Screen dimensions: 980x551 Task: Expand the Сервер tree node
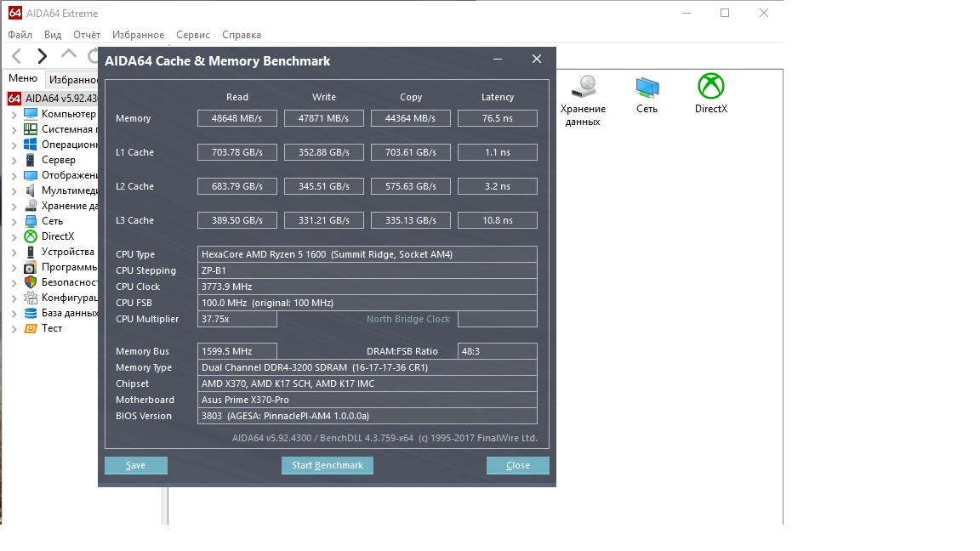pos(14,161)
